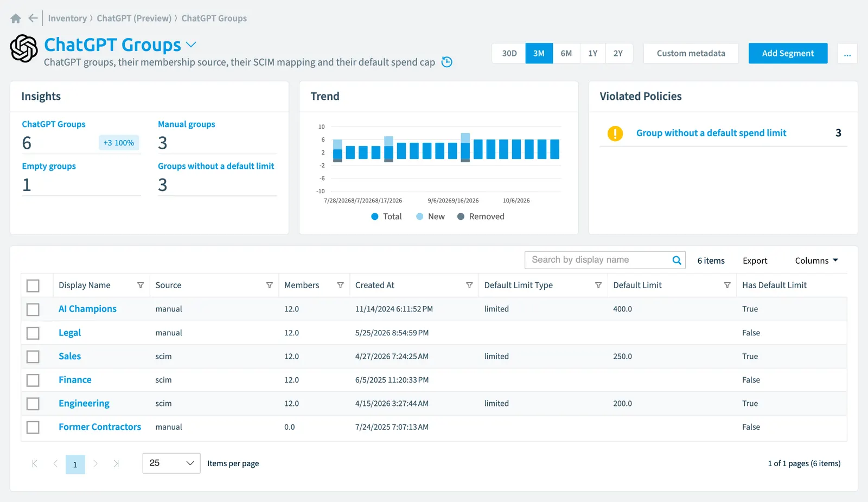This screenshot has width=868, height=502.
Task: Select the 30D time range
Action: 509,53
